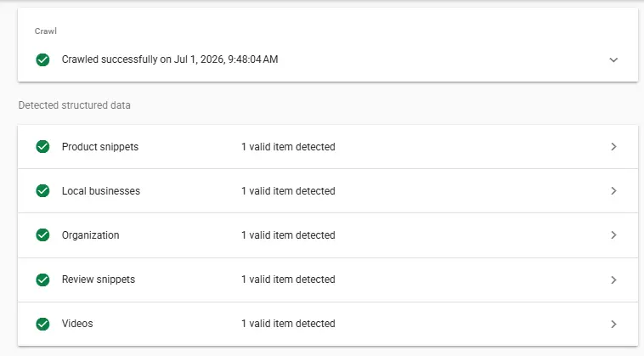Click green checkmark icon for Local businesses

[x=42, y=191]
